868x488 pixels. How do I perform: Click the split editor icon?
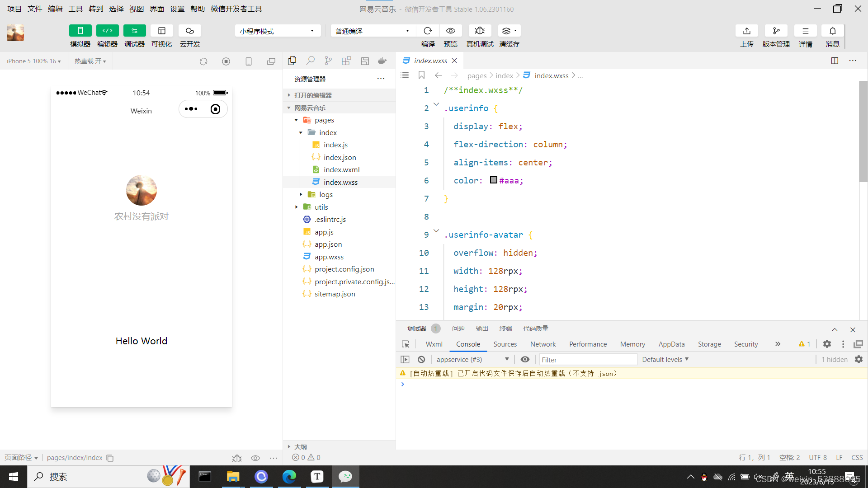coord(835,61)
